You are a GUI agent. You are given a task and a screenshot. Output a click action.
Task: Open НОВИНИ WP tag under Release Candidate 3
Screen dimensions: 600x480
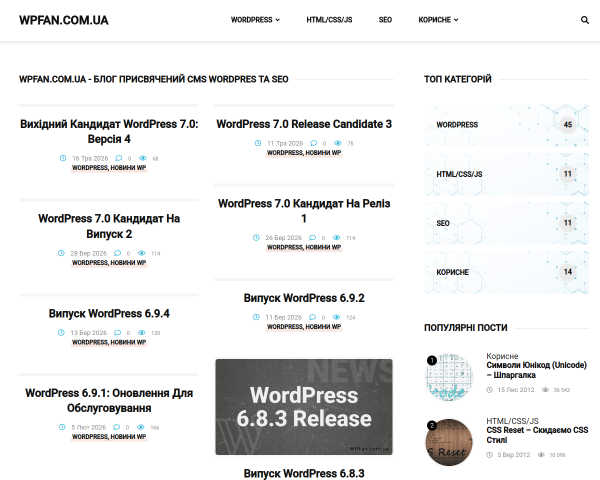point(323,153)
